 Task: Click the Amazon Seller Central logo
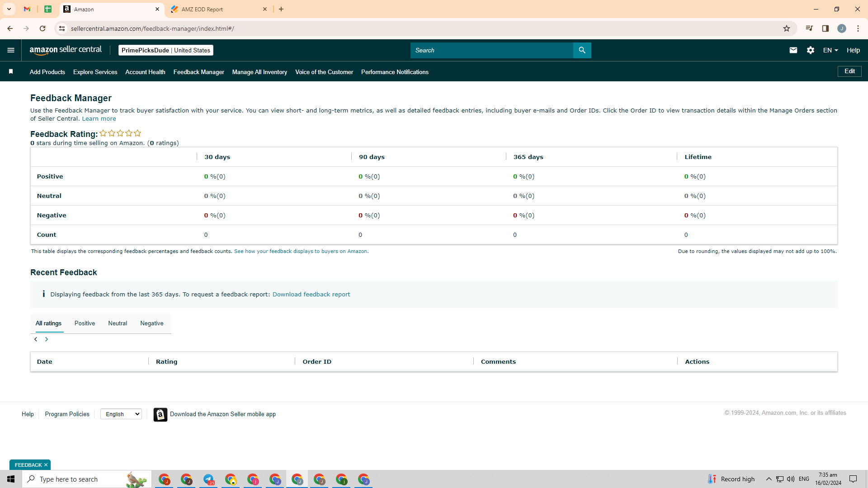point(66,50)
